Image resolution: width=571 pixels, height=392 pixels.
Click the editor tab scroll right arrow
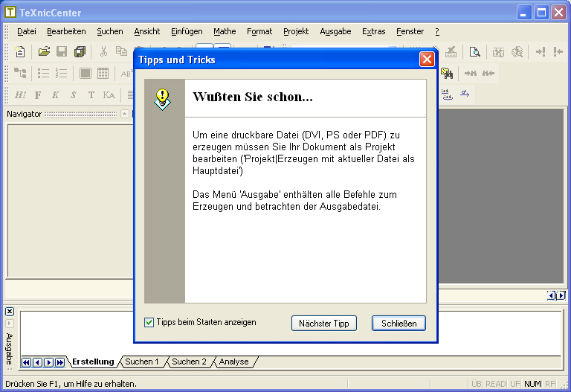point(561,295)
